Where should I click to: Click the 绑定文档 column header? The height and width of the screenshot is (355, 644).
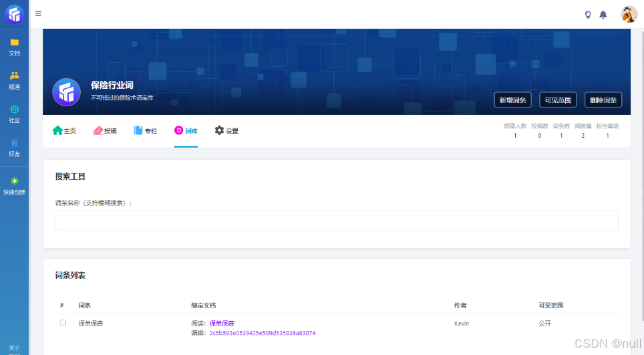coord(203,306)
